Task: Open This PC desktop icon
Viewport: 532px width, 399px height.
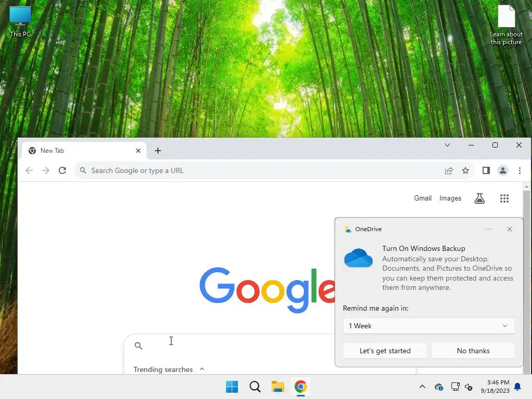Action: click(x=20, y=21)
